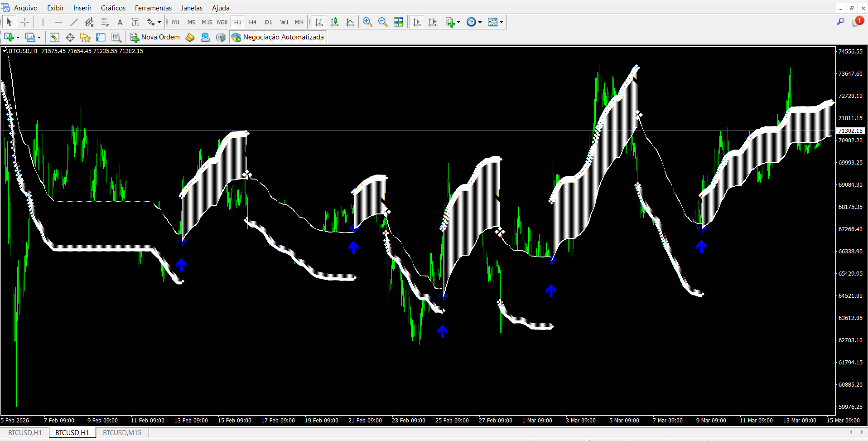868x441 pixels.
Task: Tile chart windows with grid icon
Action: [398, 22]
